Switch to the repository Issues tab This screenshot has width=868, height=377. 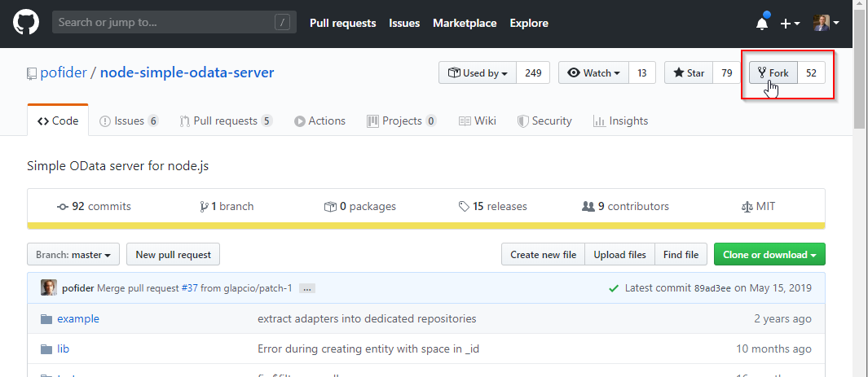click(129, 121)
